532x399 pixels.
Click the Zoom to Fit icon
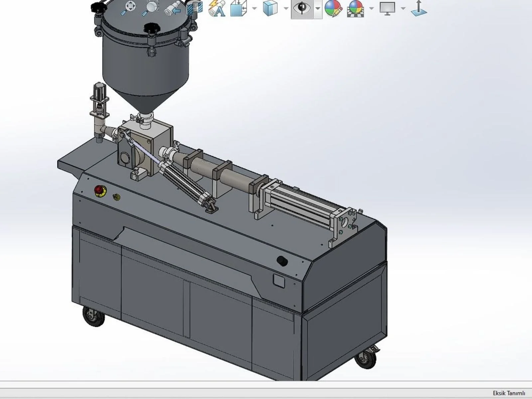pos(129,8)
